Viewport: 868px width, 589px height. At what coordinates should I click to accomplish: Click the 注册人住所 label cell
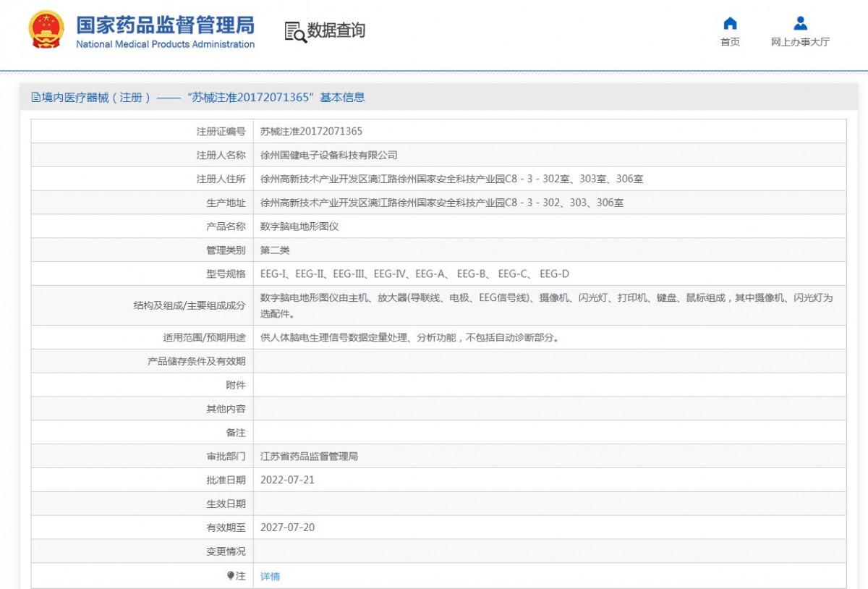[x=142, y=179]
